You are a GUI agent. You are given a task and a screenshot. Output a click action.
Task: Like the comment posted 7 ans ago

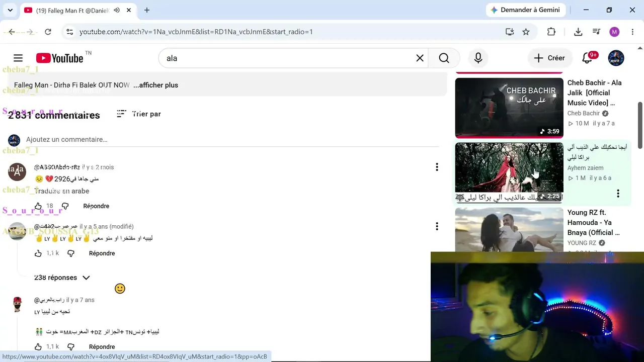(38, 347)
